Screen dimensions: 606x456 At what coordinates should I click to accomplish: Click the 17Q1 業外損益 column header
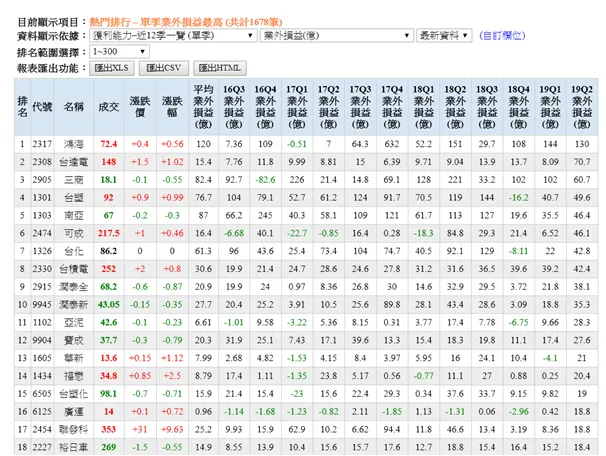pyautogui.click(x=297, y=107)
